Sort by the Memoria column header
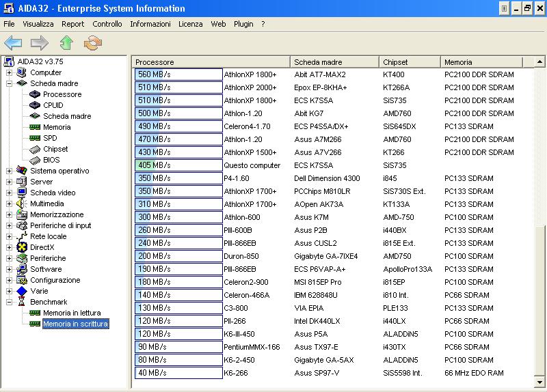Screen dimensions: 547x392 tap(482, 62)
